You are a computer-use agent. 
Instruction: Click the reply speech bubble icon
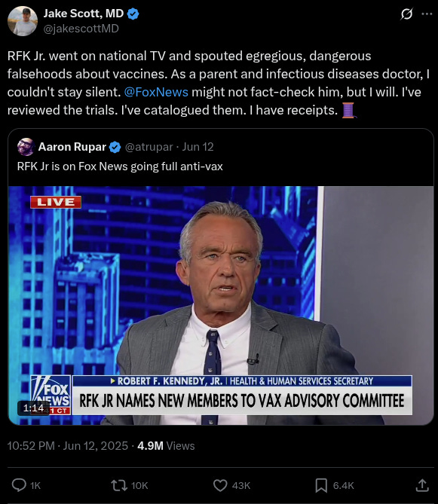[19, 485]
